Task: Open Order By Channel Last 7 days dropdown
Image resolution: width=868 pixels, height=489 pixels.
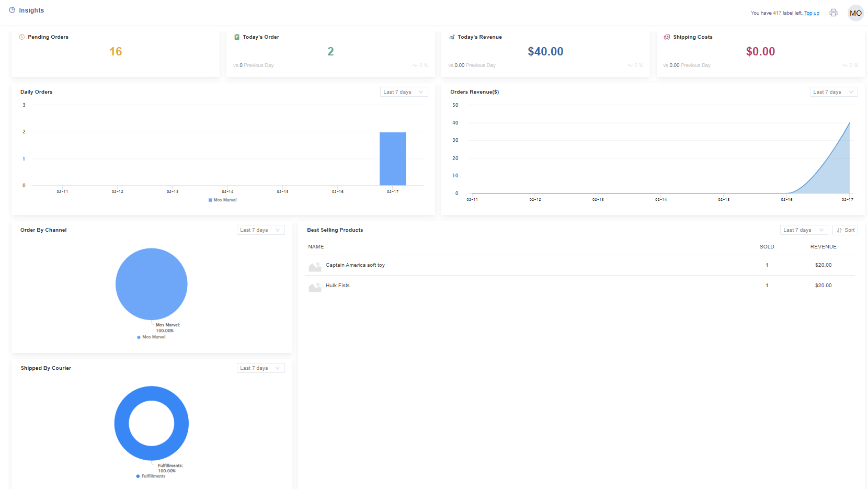Action: [260, 230]
